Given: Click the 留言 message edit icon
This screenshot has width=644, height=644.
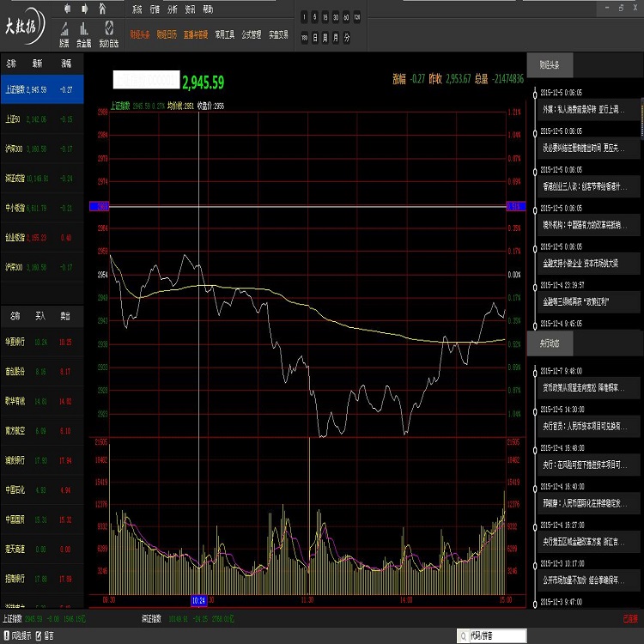Looking at the screenshot, I should 39,635.
